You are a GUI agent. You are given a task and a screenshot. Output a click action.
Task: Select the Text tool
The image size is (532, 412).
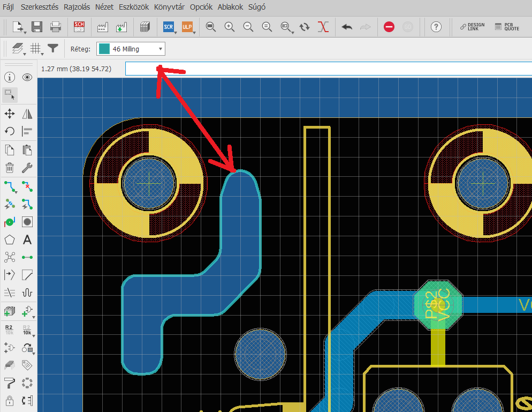pos(27,240)
